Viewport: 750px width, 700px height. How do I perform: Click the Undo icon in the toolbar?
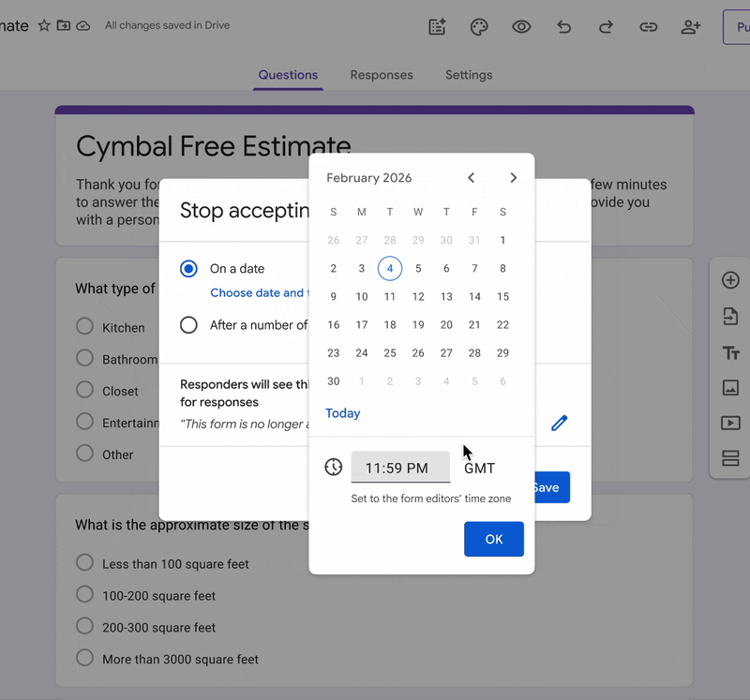pyautogui.click(x=563, y=27)
